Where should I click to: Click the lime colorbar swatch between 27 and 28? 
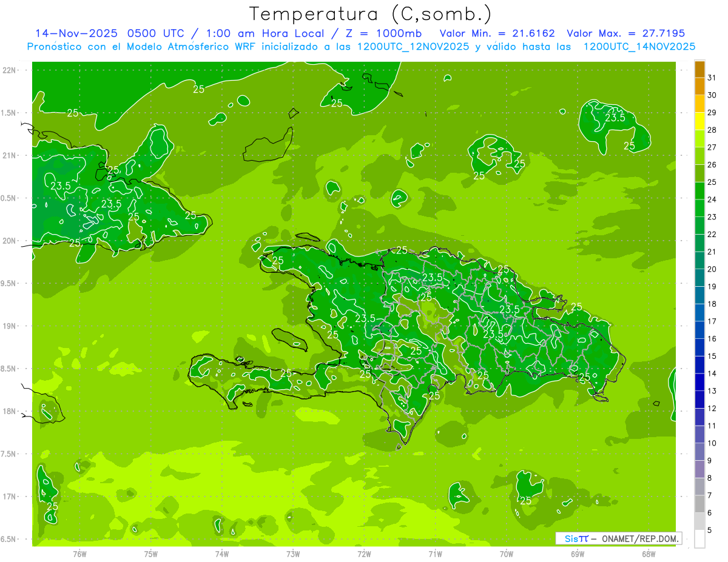coord(699,139)
